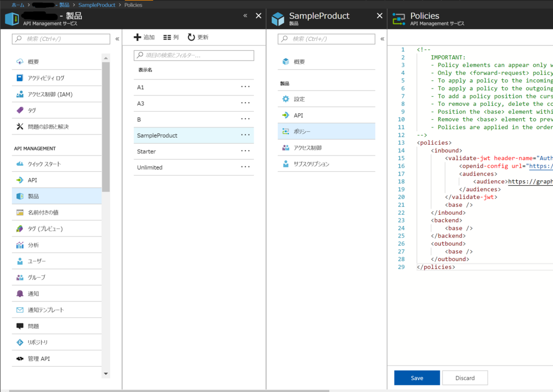Open 問題の診断と解決 wrench icon

point(20,126)
